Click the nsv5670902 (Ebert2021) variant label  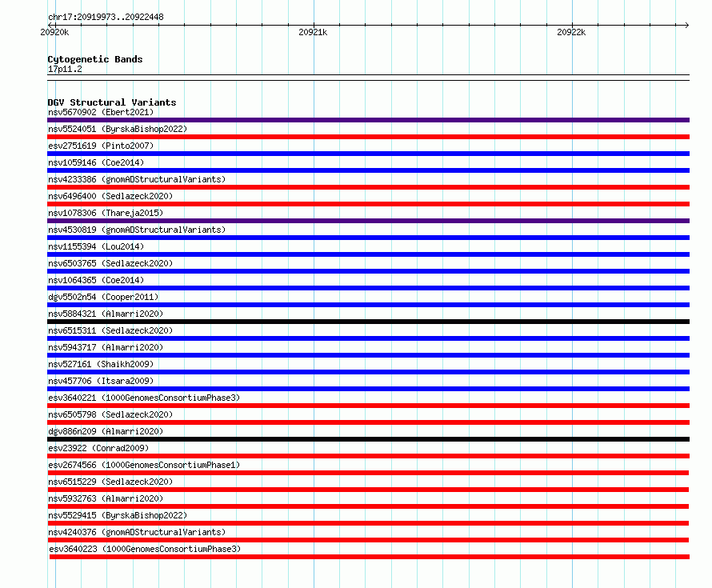101,112
